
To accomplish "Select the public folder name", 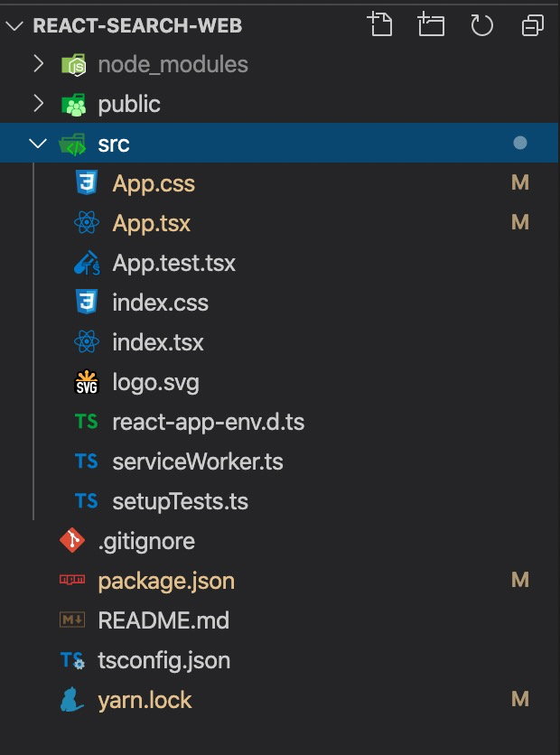I will click(129, 105).
